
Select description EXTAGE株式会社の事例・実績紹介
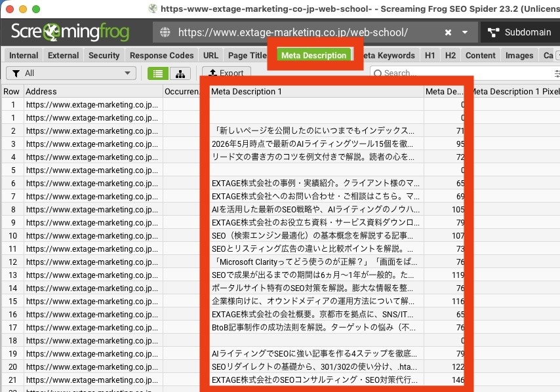[x=315, y=183]
